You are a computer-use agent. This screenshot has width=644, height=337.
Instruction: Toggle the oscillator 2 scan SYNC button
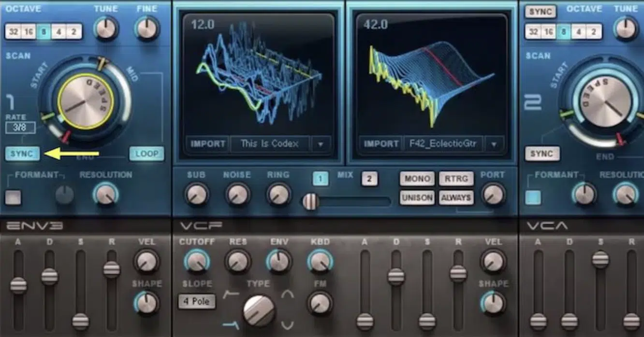542,154
